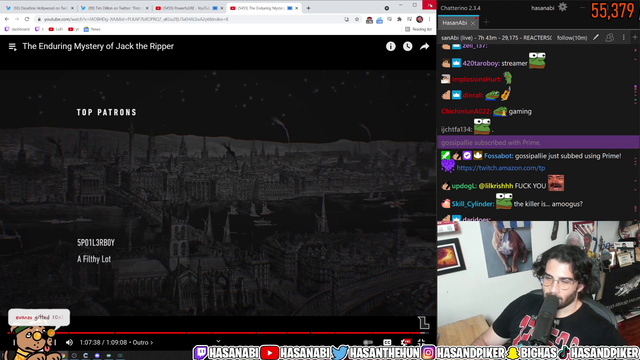Open the News bookmark folder
Screen dimensions: 640x360
coord(92,29)
